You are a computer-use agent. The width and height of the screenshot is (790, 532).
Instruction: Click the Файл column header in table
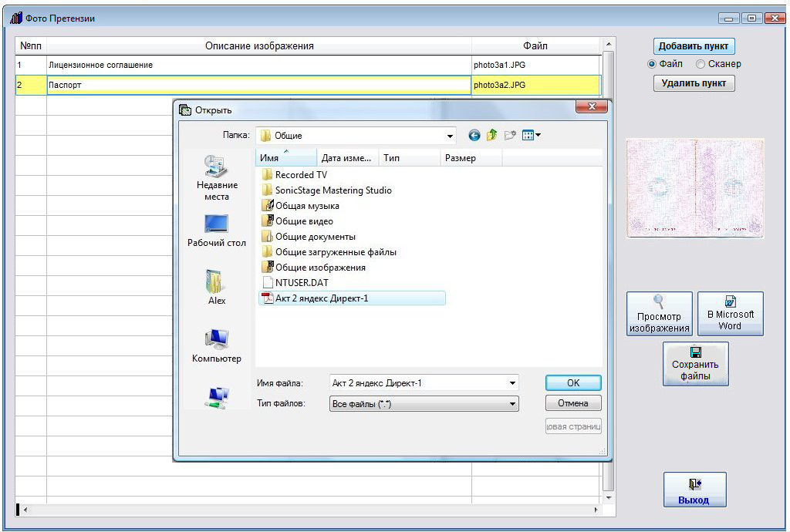pyautogui.click(x=536, y=45)
